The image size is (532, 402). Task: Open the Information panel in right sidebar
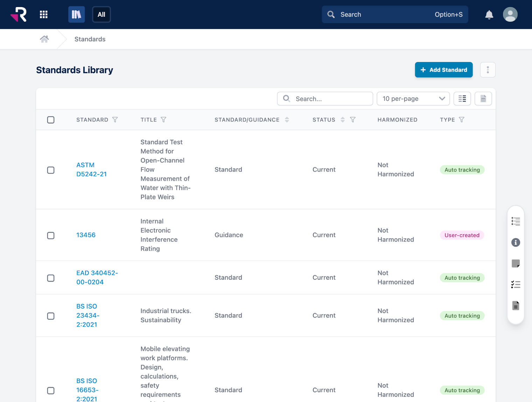tap(516, 242)
